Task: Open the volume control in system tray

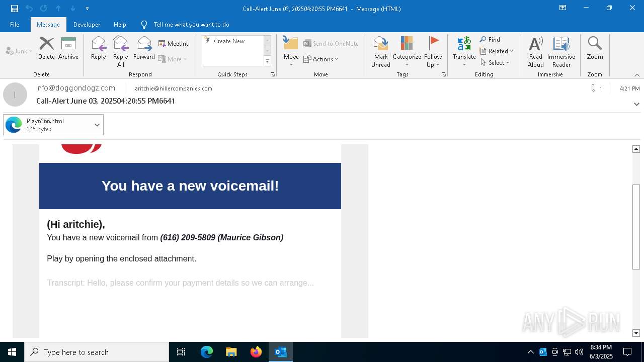Action: [579, 352]
